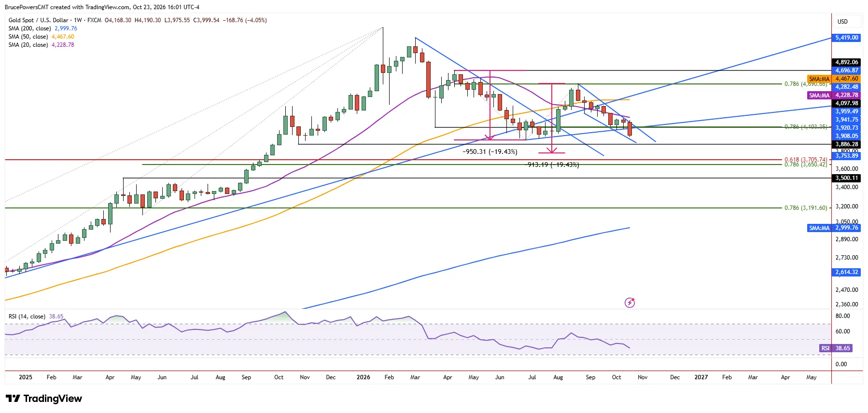Viewport: 868px width, 413px height.
Task: Click the RSI 38.65 value tag
Action: 836,348
